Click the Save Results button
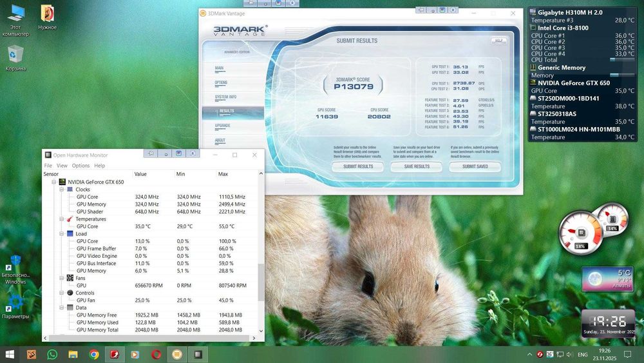Viewport: 644px width, 363px height. point(417,166)
